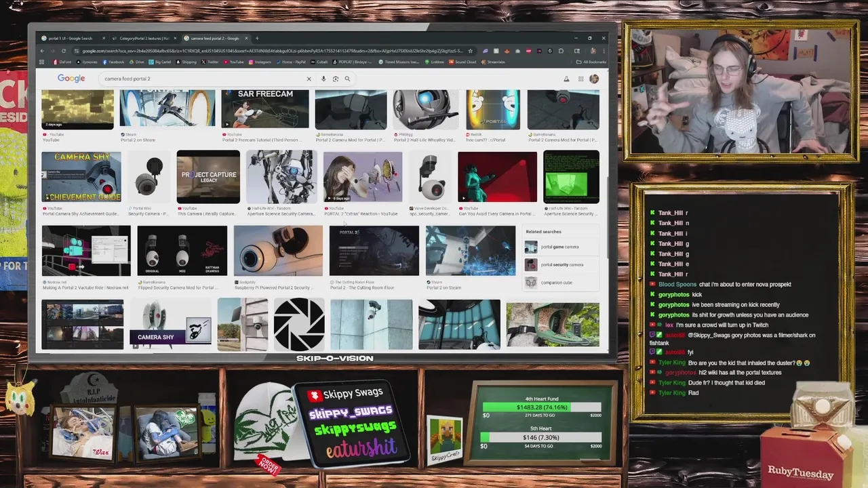Open the Drive bookmark
The height and width of the screenshot is (488, 868).
coord(136,62)
